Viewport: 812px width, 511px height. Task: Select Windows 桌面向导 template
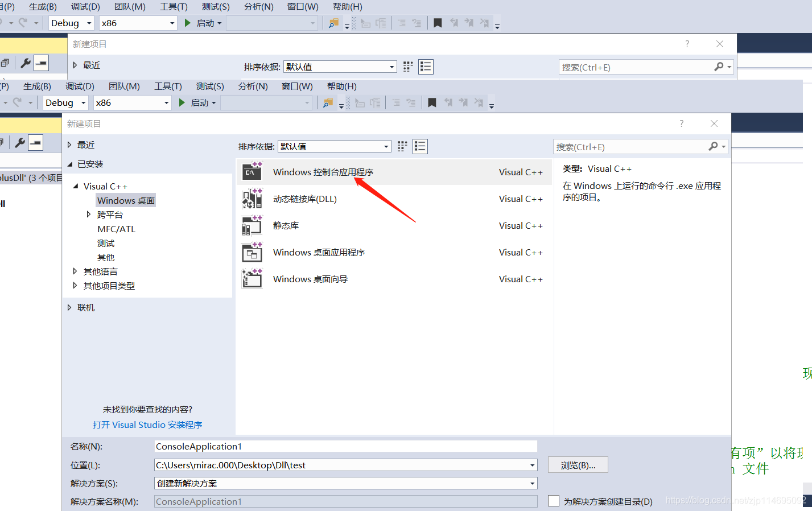pyautogui.click(x=394, y=279)
